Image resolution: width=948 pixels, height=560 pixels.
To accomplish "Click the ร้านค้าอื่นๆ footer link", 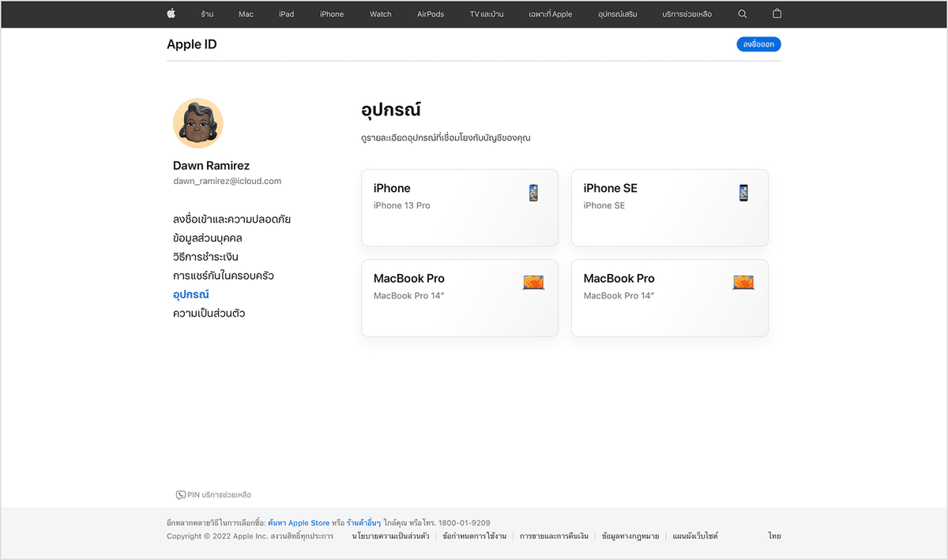I will 363,523.
